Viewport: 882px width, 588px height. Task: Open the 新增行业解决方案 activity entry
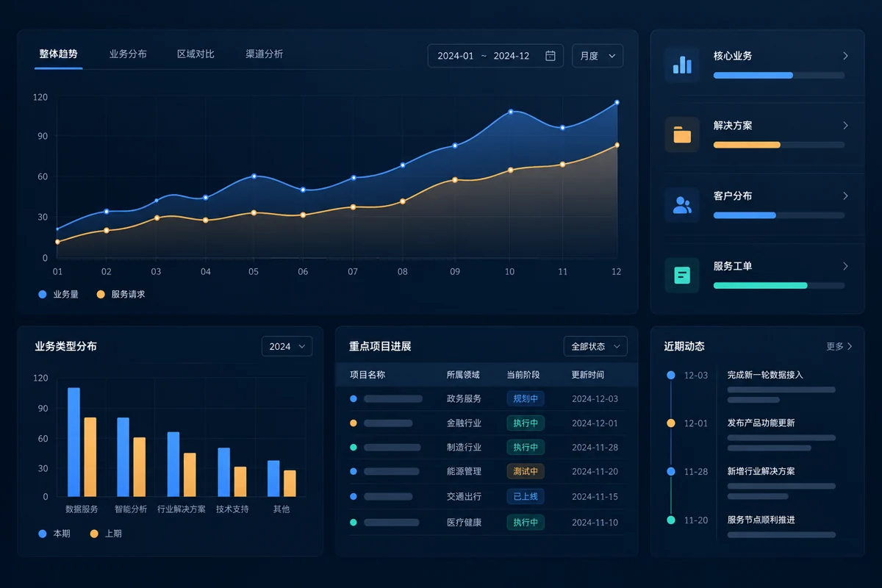(761, 471)
